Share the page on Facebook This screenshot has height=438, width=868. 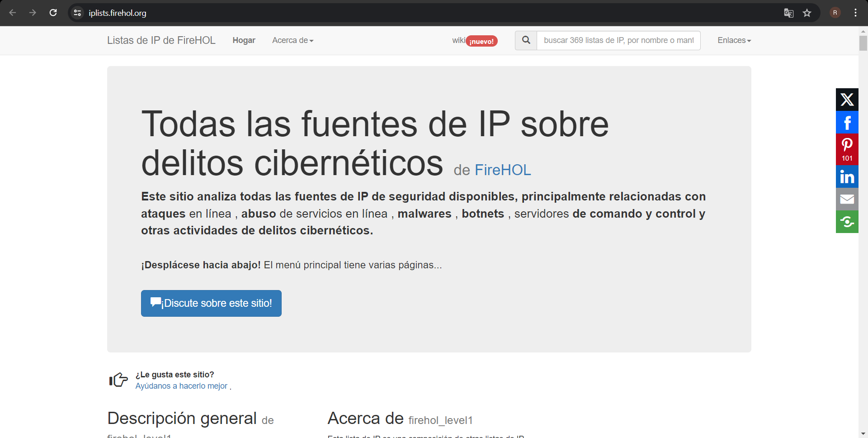coord(847,122)
